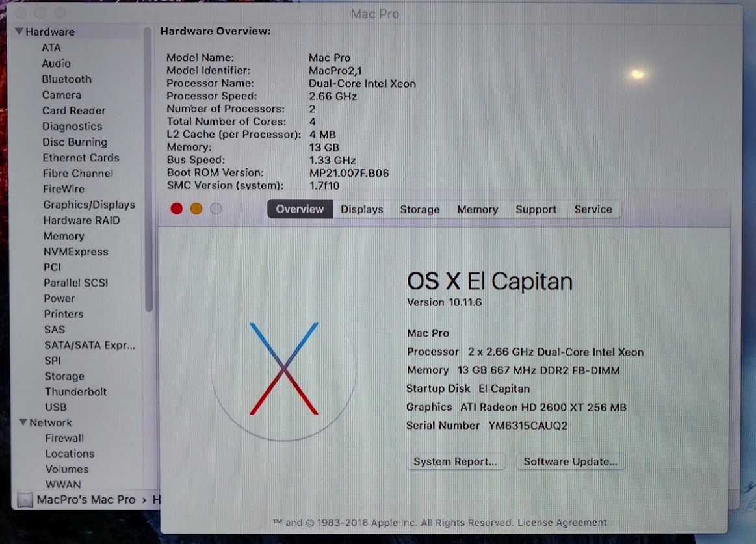756x544 pixels.
Task: Switch to the Service tab
Action: (593, 209)
